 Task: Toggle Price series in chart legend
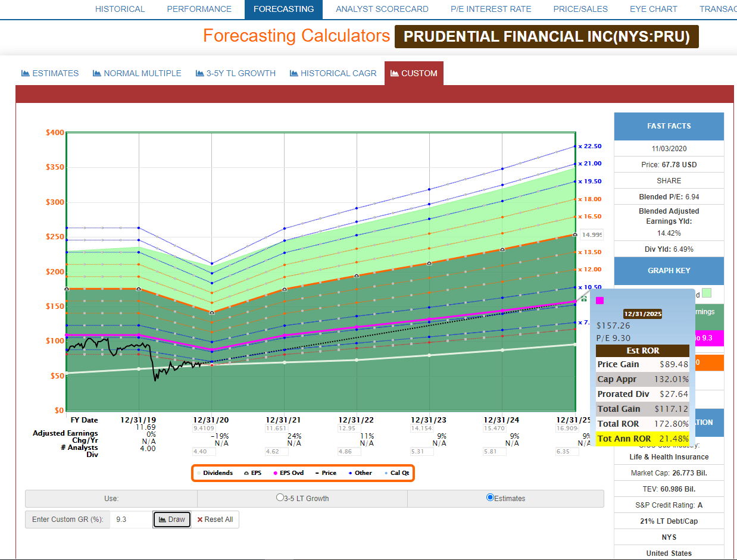click(x=325, y=473)
